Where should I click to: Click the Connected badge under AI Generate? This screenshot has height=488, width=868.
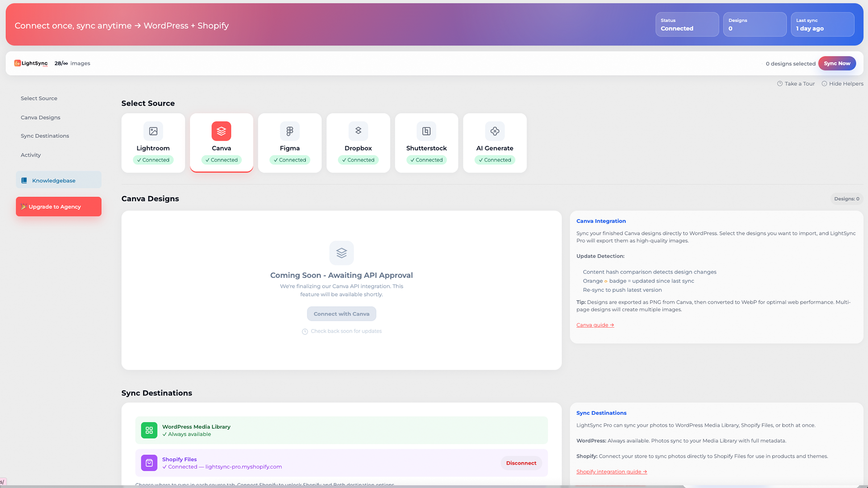[x=495, y=160]
